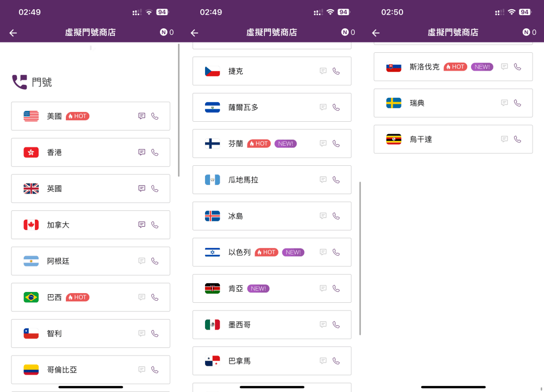Tap the back arrow in the header

[13, 33]
